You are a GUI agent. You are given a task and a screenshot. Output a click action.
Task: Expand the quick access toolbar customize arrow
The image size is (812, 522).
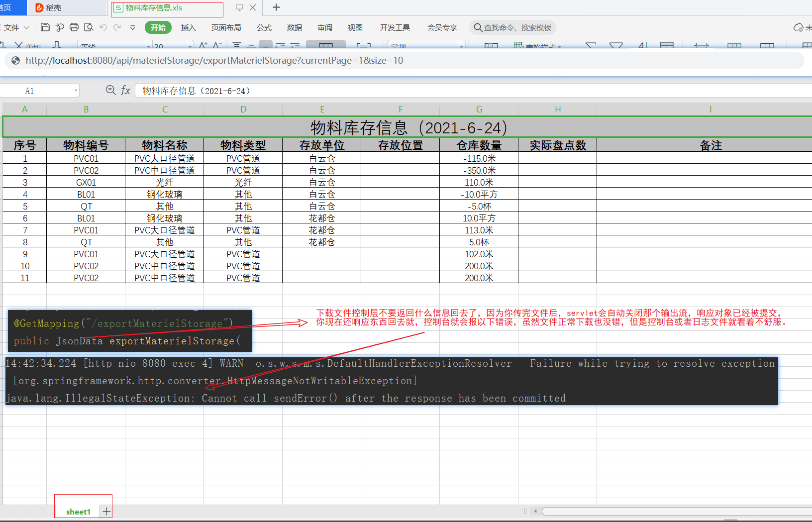[132, 28]
